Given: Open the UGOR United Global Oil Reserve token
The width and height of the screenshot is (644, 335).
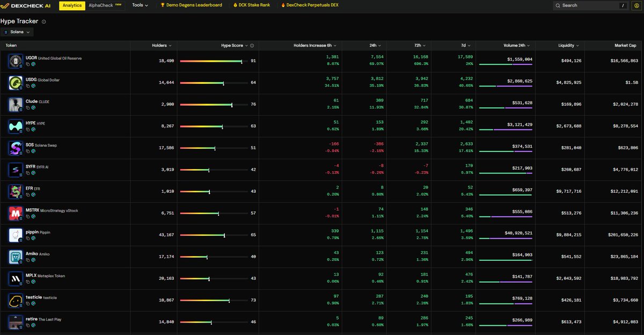Looking at the screenshot, I should (x=54, y=58).
